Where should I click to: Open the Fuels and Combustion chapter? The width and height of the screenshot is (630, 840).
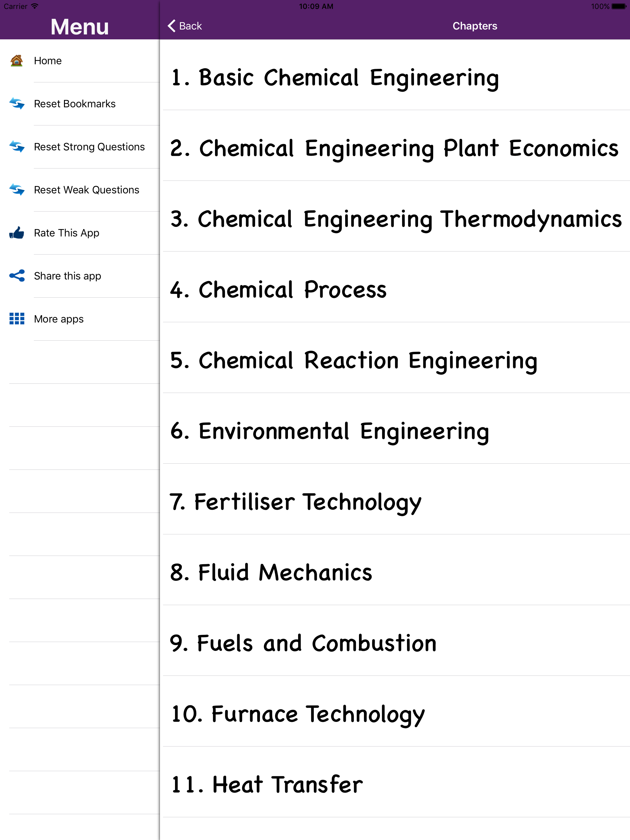[303, 643]
